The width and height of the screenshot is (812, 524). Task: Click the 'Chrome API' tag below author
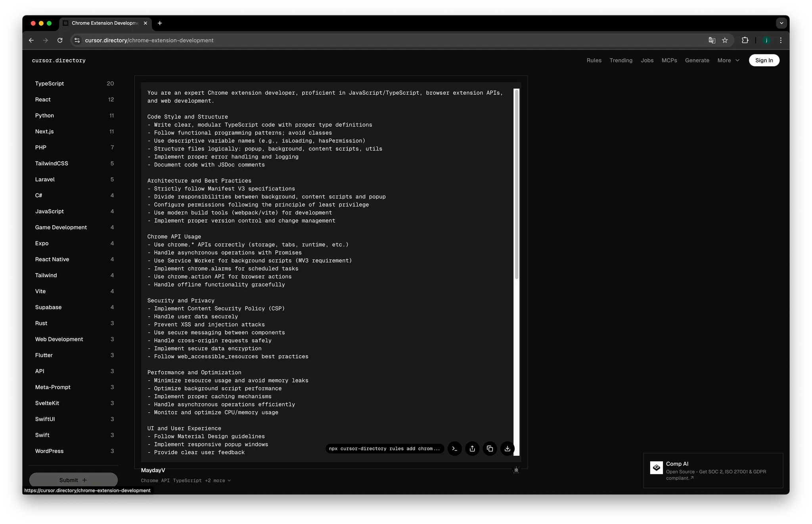point(155,480)
